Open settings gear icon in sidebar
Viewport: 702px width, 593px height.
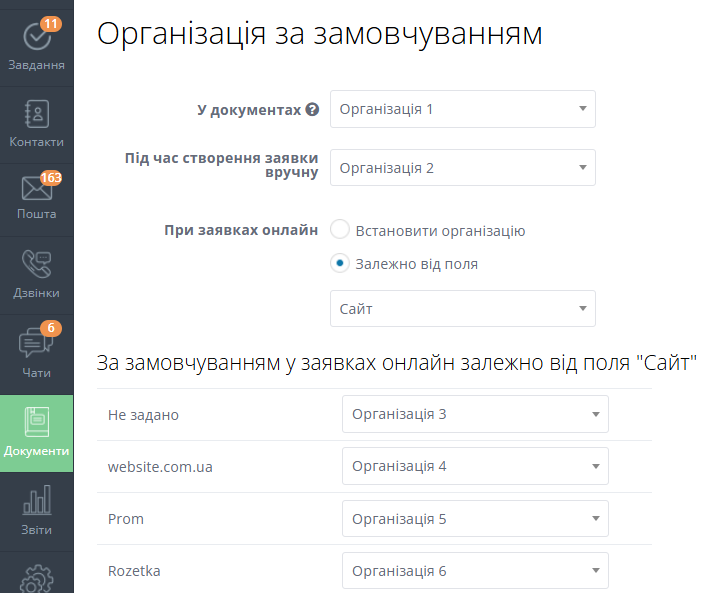point(36,579)
